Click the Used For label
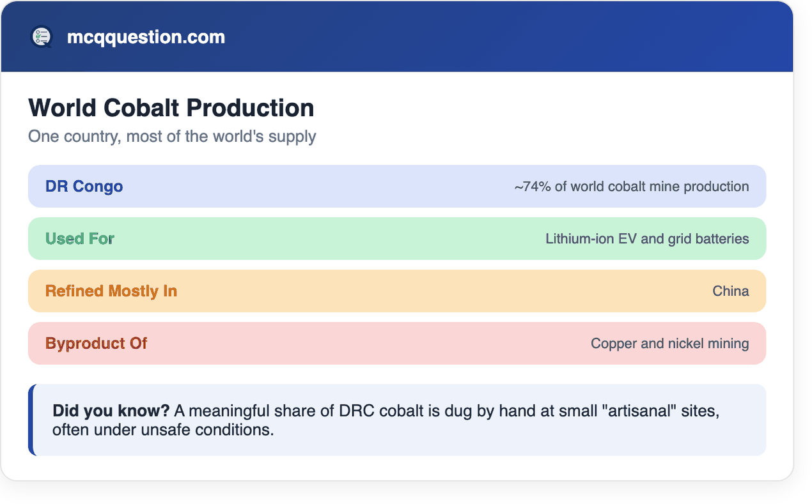Viewport: 812px width, 504px height. [x=80, y=239]
